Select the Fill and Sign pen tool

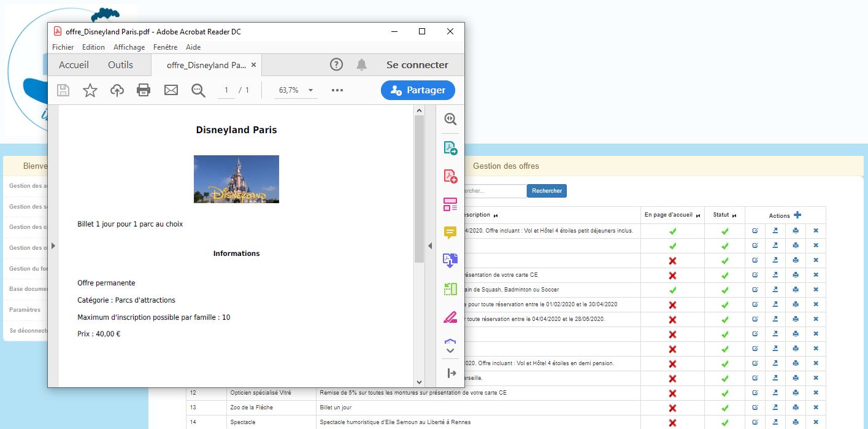[450, 317]
